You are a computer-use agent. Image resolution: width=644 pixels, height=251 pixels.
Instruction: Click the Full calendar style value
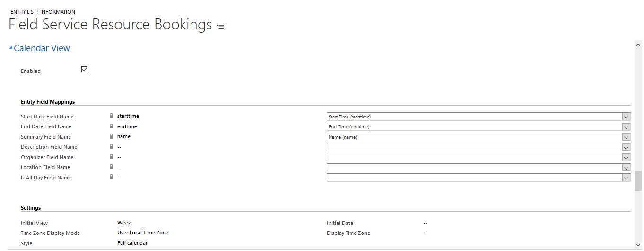click(x=132, y=243)
